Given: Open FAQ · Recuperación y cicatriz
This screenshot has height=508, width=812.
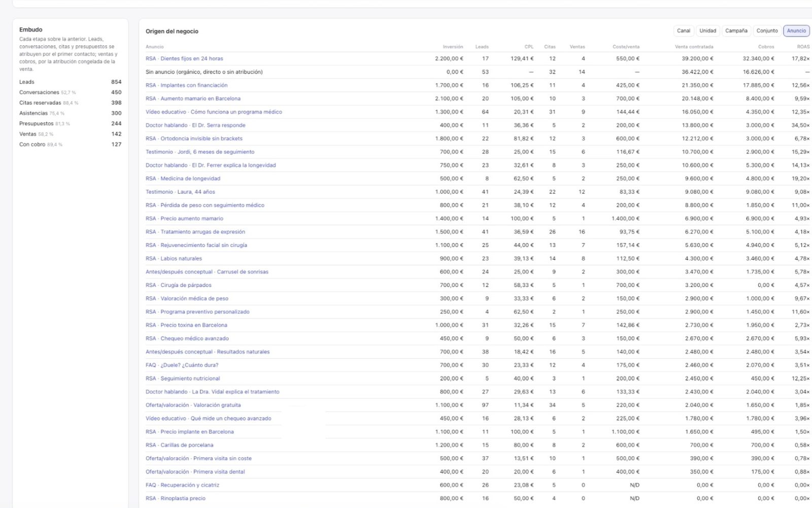Looking at the screenshot, I should point(183,485).
